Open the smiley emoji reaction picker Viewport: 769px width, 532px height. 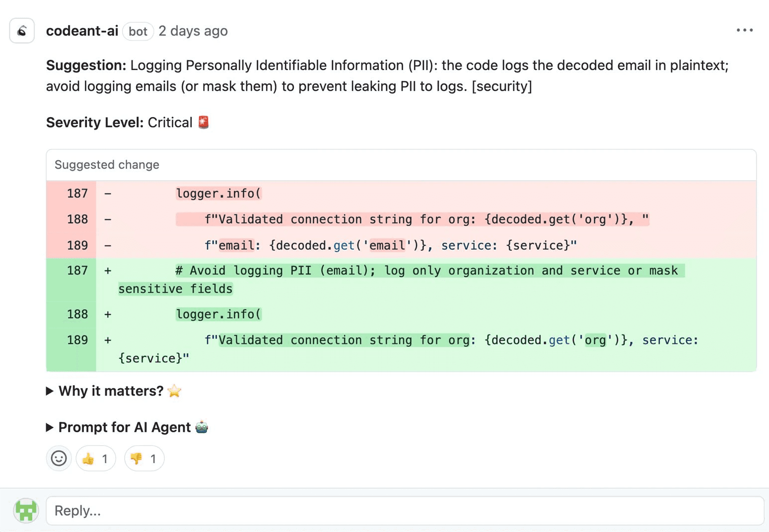(59, 458)
